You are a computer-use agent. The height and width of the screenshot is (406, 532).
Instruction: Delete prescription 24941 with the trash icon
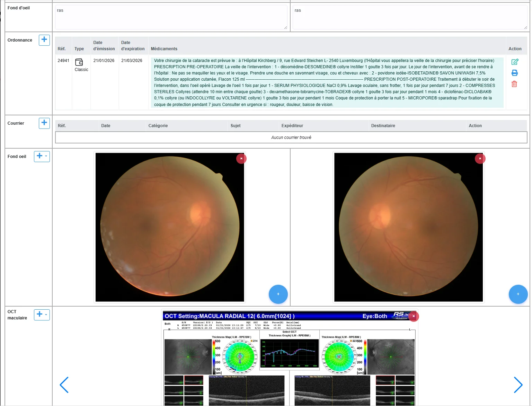pyautogui.click(x=514, y=84)
